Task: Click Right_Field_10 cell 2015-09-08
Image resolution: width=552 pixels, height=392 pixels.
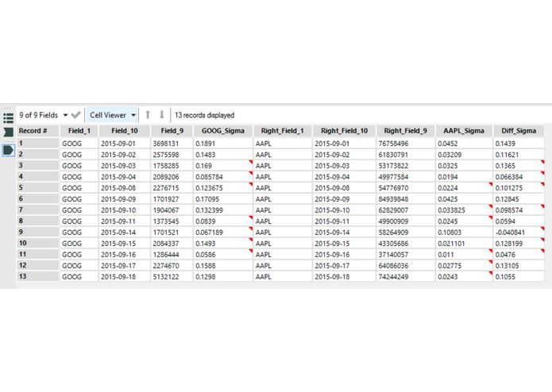Action: pos(344,188)
